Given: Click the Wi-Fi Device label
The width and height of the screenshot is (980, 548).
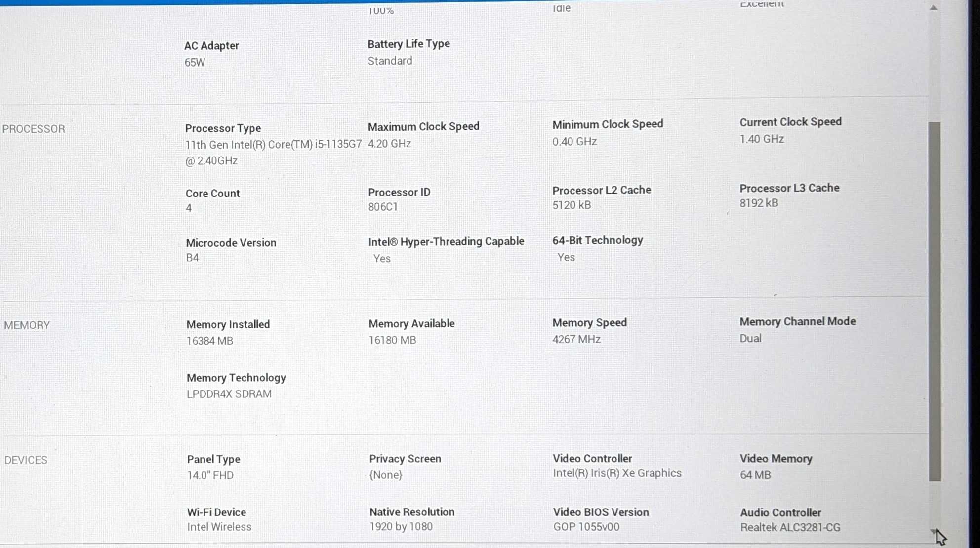Looking at the screenshot, I should tap(216, 512).
